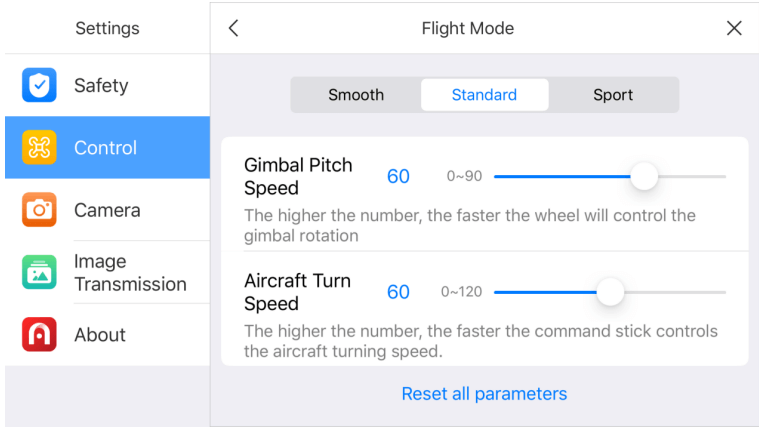Screen dimensions: 759x431
Task: Click the red About icon
Action: point(39,334)
